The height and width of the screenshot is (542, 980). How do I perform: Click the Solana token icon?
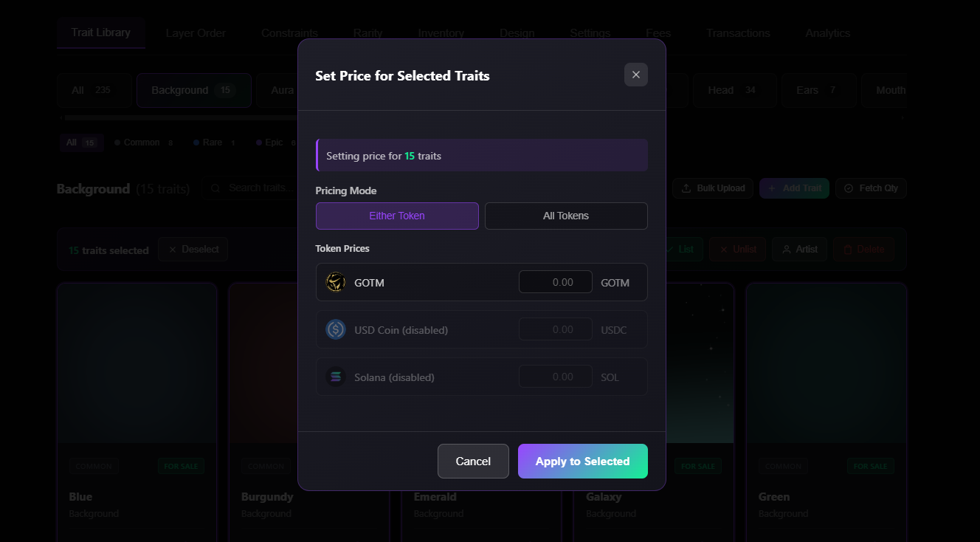336,377
